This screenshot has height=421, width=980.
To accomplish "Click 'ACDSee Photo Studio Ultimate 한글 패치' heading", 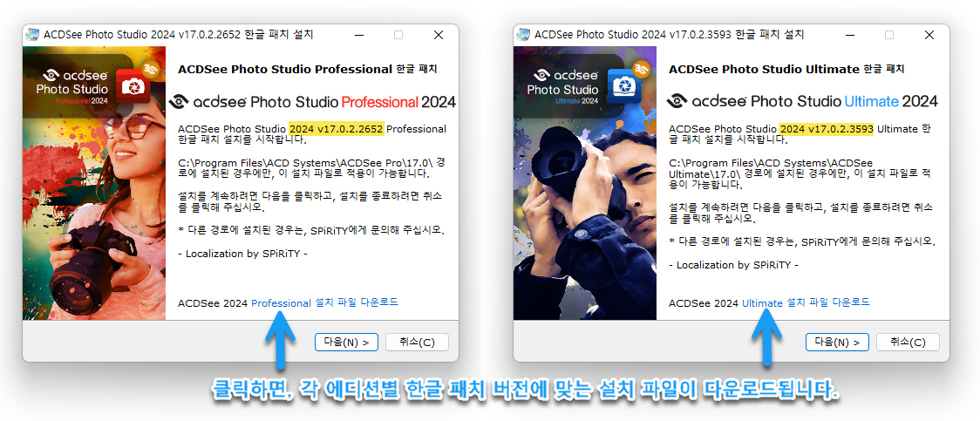I will click(786, 70).
